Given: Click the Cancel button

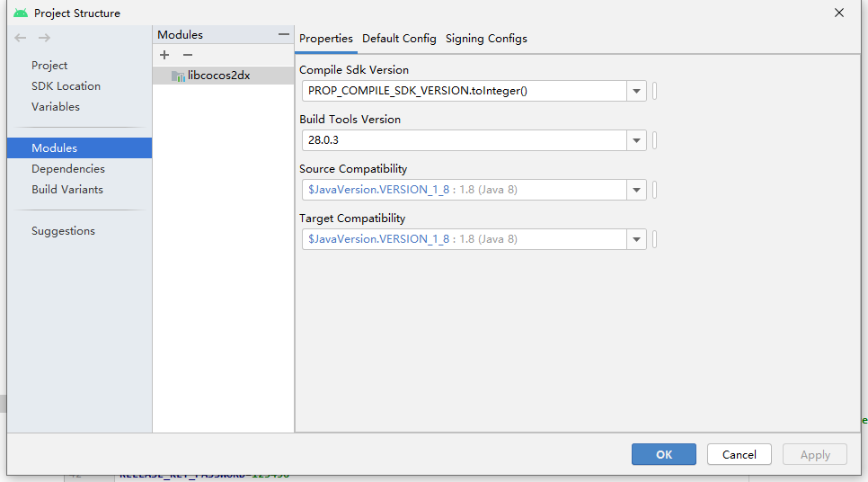Looking at the screenshot, I should [740, 454].
